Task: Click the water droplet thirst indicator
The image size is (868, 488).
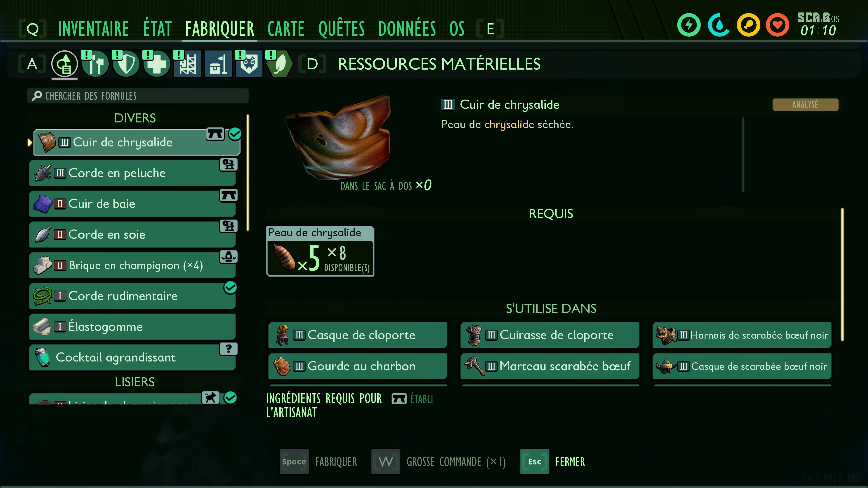Action: point(719,25)
